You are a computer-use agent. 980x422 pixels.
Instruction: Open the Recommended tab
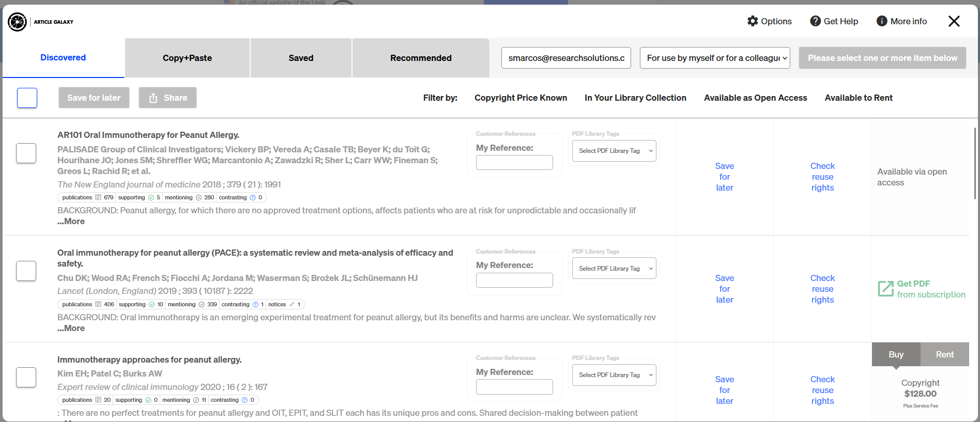tap(421, 58)
